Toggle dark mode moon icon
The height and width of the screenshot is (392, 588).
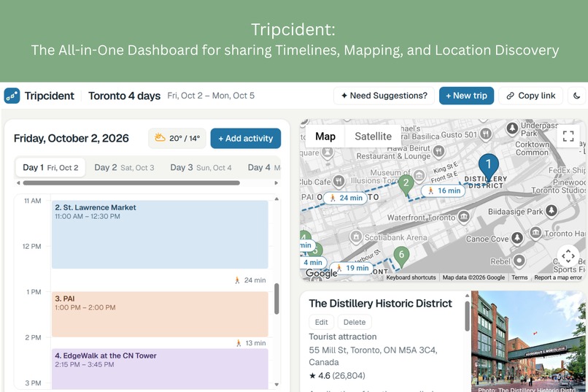point(577,96)
